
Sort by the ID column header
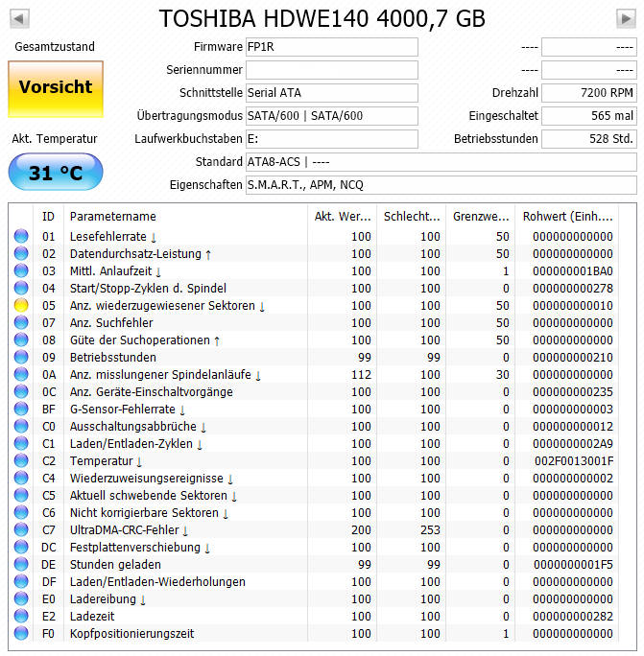[48, 217]
